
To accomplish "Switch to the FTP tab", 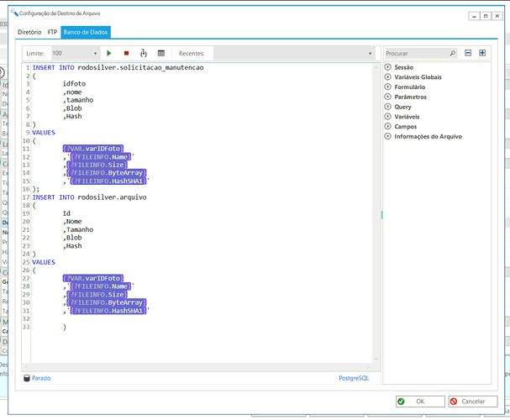I will (x=52, y=32).
